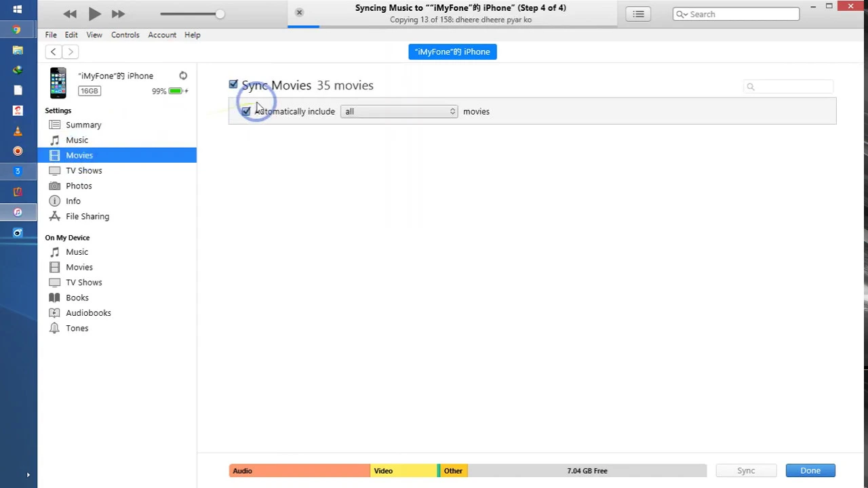Open the blank document taskbar icon

click(x=18, y=90)
